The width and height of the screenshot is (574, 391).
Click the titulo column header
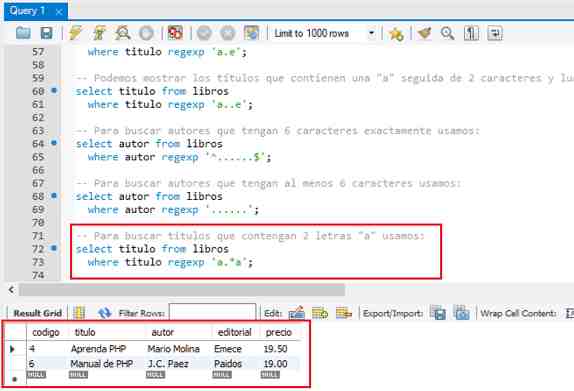tap(85, 332)
